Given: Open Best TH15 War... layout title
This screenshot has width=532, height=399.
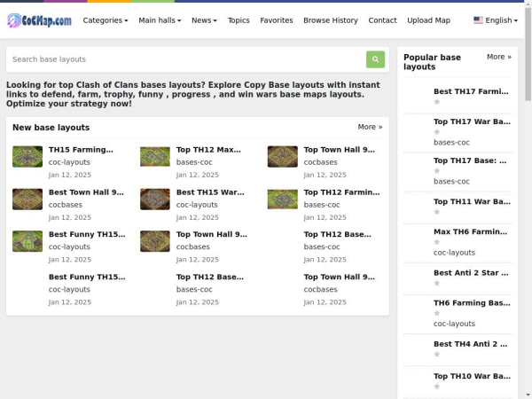Looking at the screenshot, I should (210, 192).
